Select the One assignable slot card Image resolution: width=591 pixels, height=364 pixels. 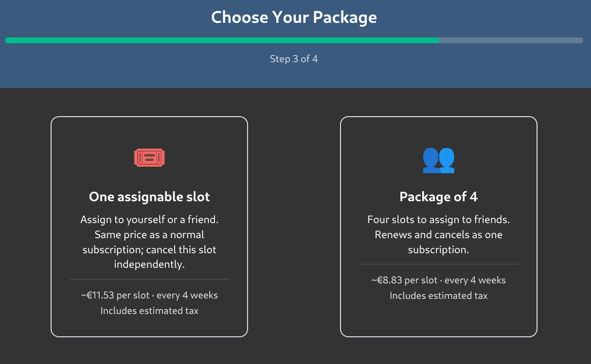149,226
